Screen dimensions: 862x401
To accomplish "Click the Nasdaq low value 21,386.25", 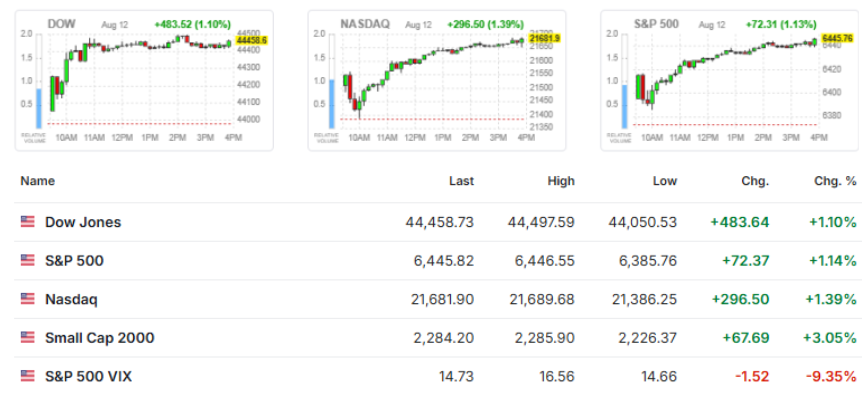I will 645,299.
